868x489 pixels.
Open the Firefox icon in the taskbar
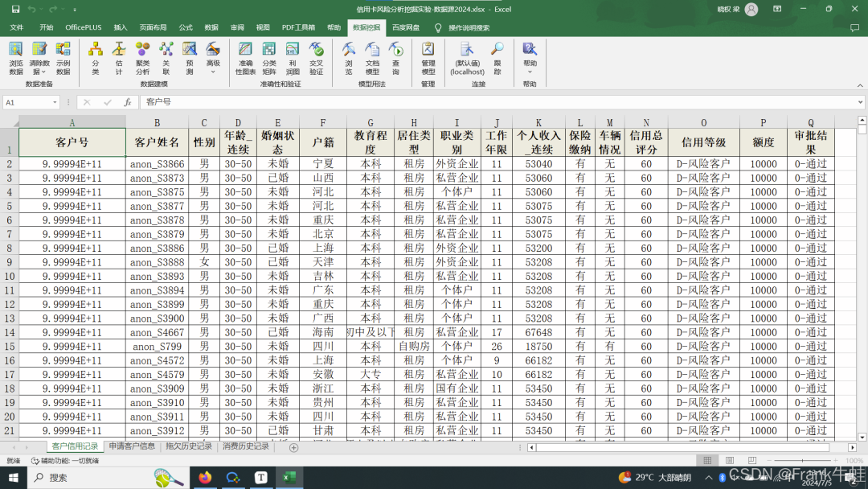coord(204,477)
